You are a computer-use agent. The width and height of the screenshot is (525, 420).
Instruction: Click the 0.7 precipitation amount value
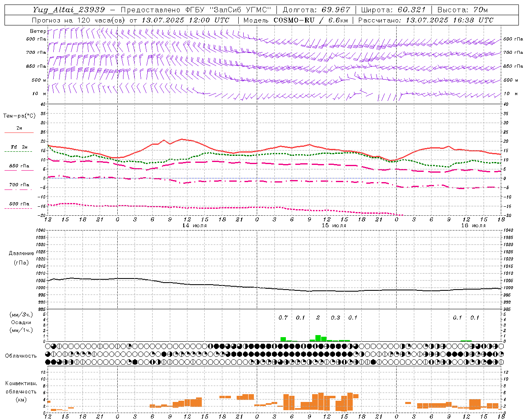(x=283, y=318)
